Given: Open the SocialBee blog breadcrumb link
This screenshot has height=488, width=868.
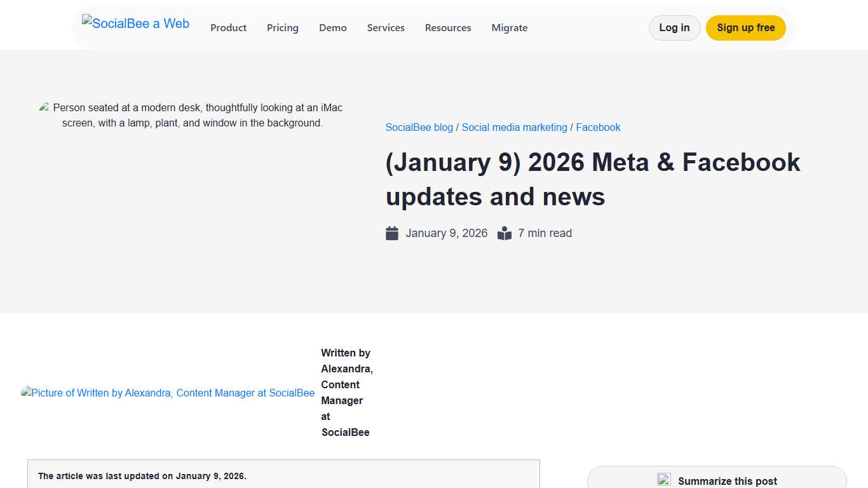Looking at the screenshot, I should click(419, 127).
